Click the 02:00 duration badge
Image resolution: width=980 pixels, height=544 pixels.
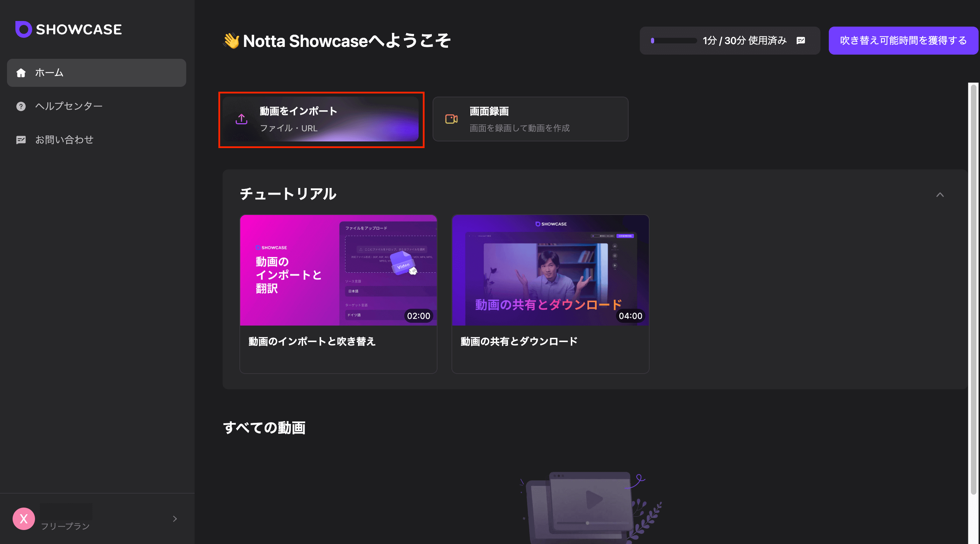pyautogui.click(x=419, y=316)
